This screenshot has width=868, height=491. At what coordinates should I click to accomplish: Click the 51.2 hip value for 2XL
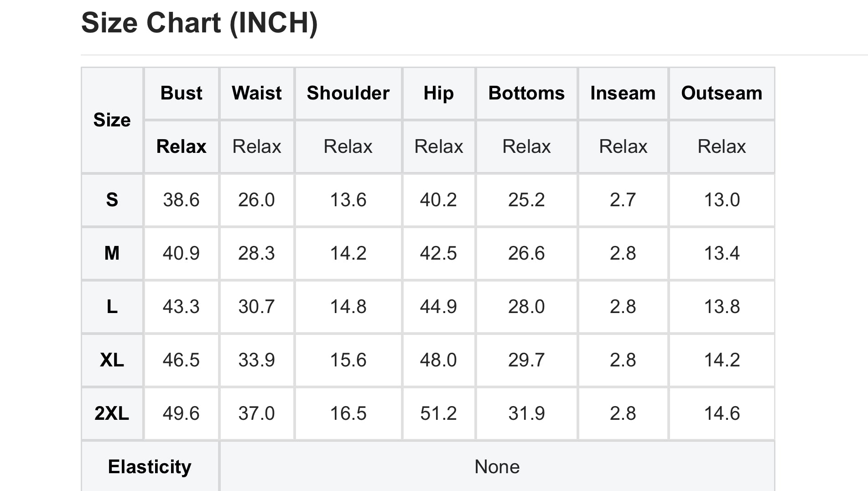point(438,413)
